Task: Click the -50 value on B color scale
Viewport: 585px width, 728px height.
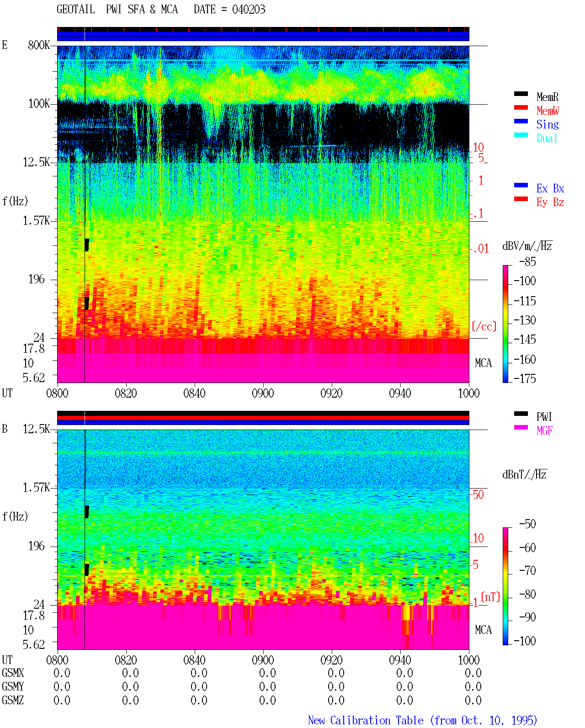Action: [527, 524]
